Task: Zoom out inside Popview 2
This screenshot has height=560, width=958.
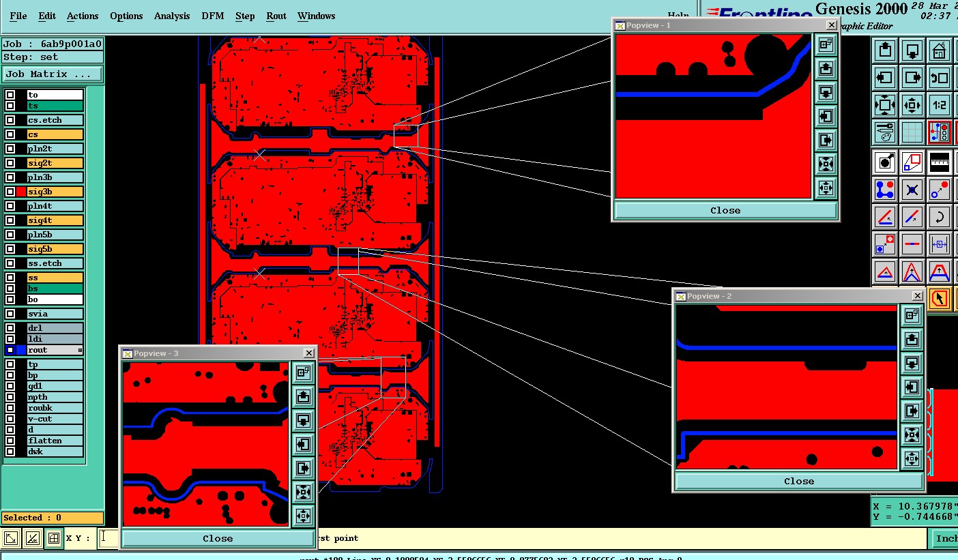Action: pyautogui.click(x=912, y=458)
